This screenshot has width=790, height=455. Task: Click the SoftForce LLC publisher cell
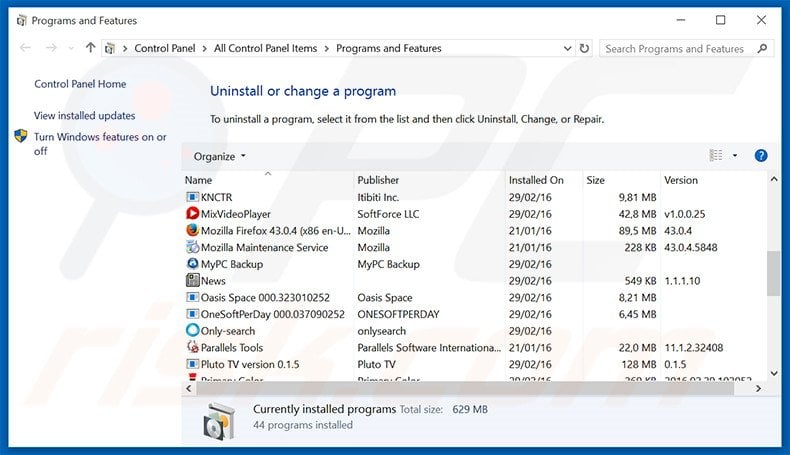coord(388,214)
